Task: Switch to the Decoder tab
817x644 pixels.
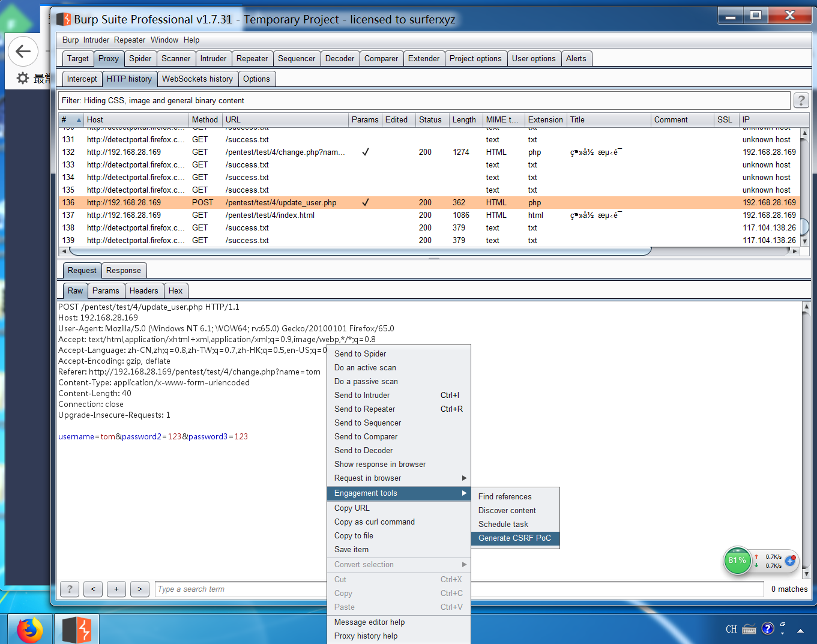Action: (x=340, y=58)
